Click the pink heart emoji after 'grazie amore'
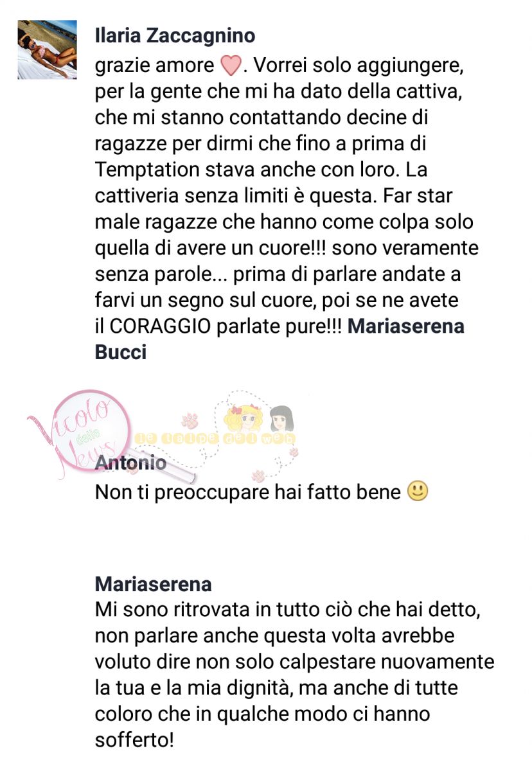Viewport: 532px width, 771px height. tap(229, 66)
